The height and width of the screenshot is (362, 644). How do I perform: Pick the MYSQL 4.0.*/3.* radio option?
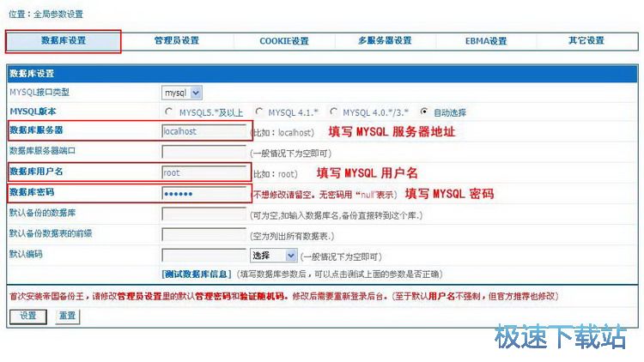333,112
